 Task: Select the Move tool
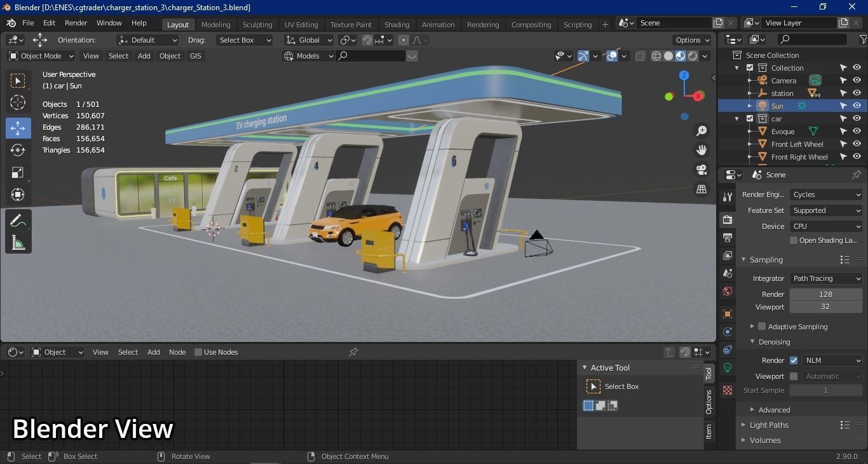(x=18, y=128)
